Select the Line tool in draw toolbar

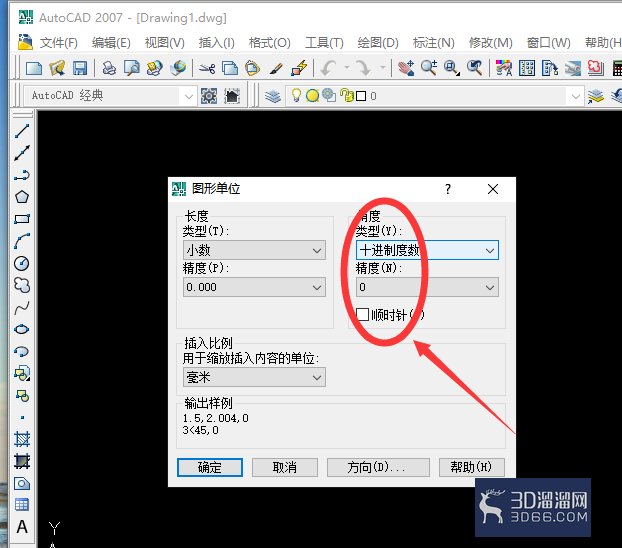(22, 131)
